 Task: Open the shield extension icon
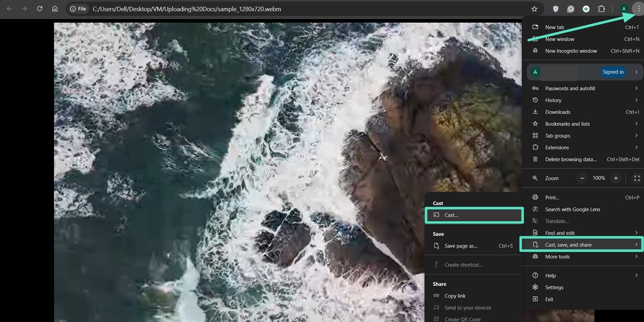(x=556, y=9)
